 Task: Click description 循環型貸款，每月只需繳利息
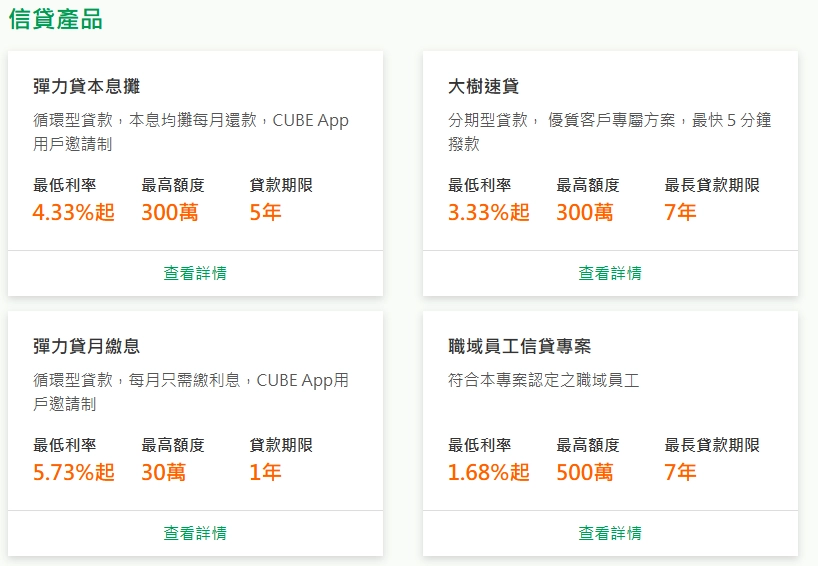click(x=191, y=391)
